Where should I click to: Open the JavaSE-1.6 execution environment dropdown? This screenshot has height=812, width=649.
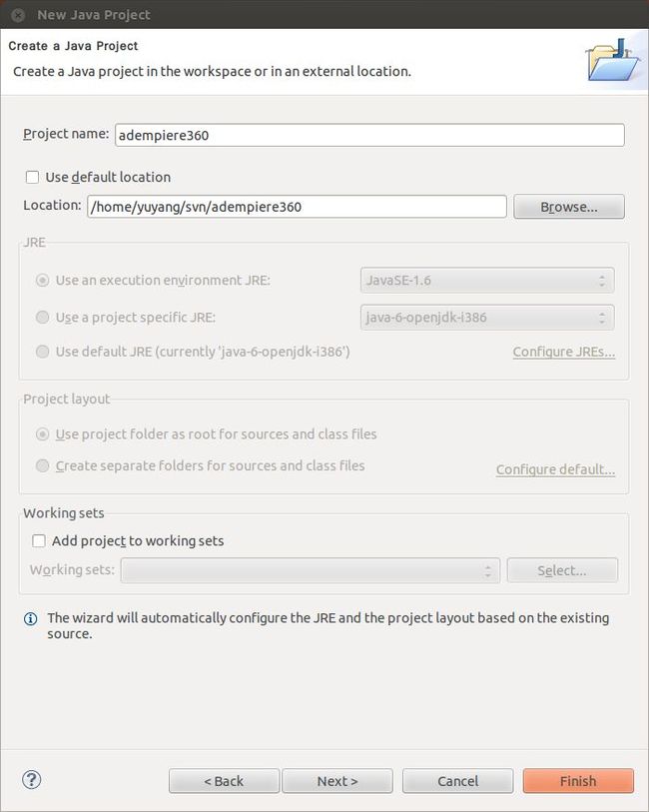487,281
